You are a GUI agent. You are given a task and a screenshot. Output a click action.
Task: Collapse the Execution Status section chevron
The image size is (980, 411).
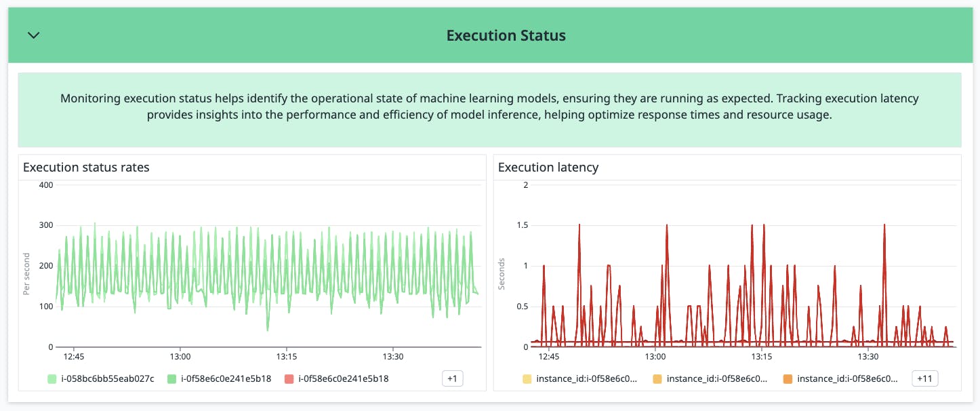tap(33, 35)
